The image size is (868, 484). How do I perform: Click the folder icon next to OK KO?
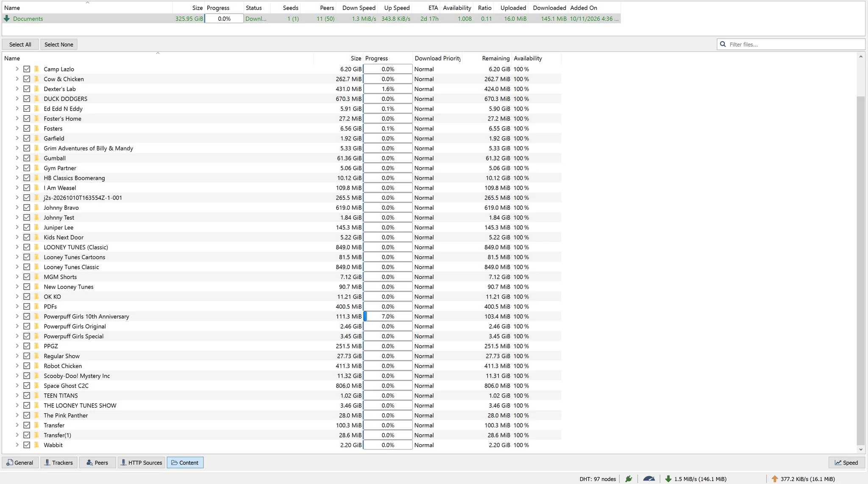point(36,297)
